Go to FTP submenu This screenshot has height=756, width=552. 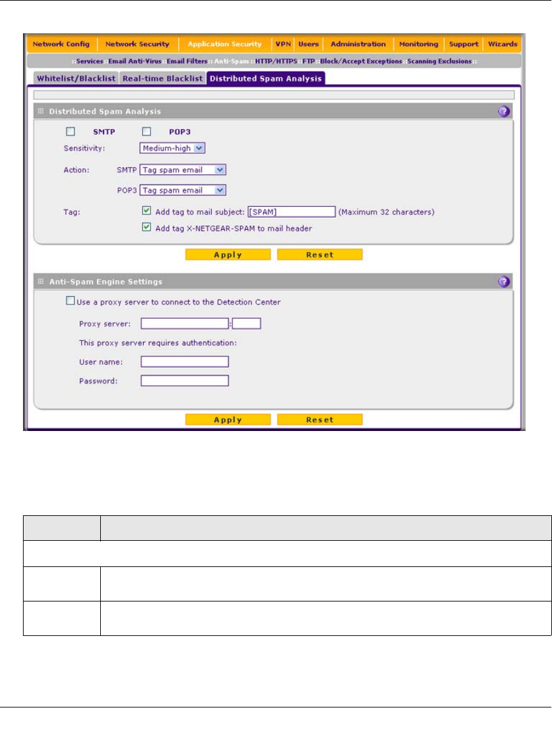(x=308, y=61)
